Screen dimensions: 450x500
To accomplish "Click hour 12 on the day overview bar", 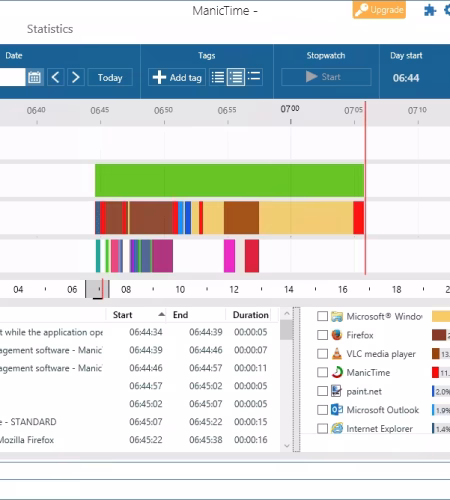I will [x=234, y=289].
